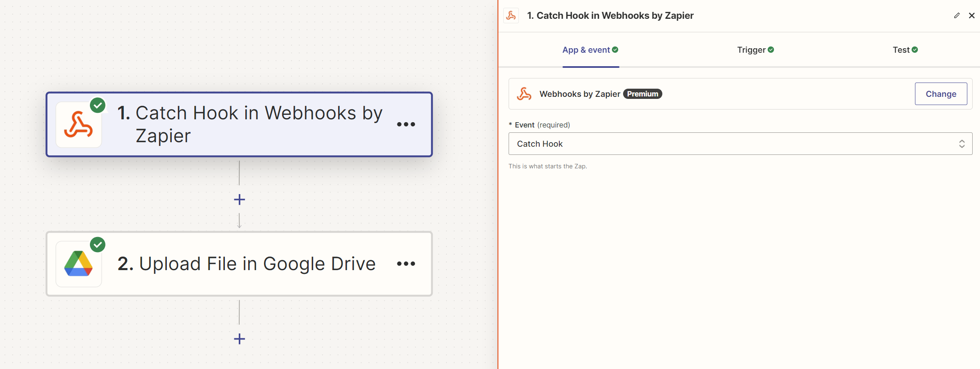Image resolution: width=980 pixels, height=369 pixels.
Task: Click the up-down arrows in the Event field
Action: pos(962,144)
